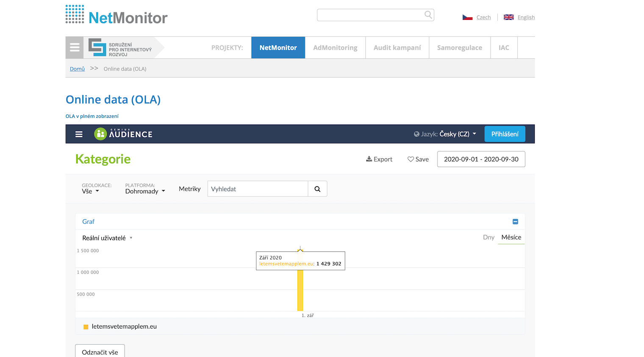Viewport: 644px width, 357px height.
Task: Click the PROJEKTY: label
Action: click(227, 47)
